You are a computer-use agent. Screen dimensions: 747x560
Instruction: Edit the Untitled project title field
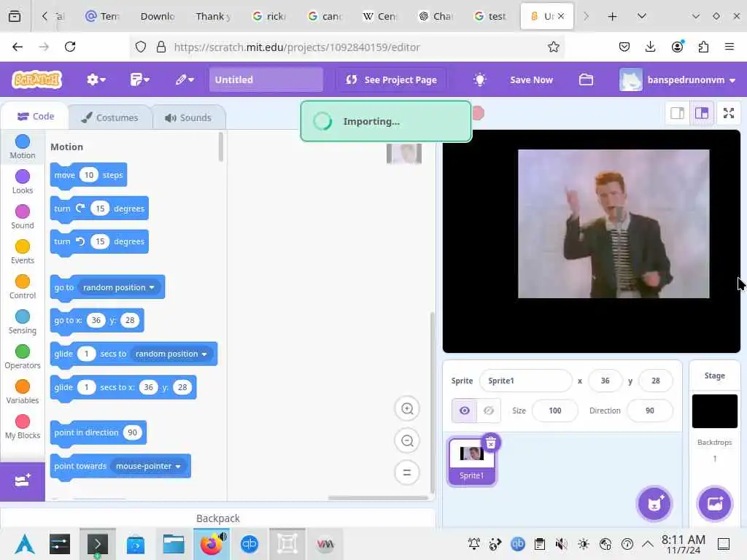[266, 79]
